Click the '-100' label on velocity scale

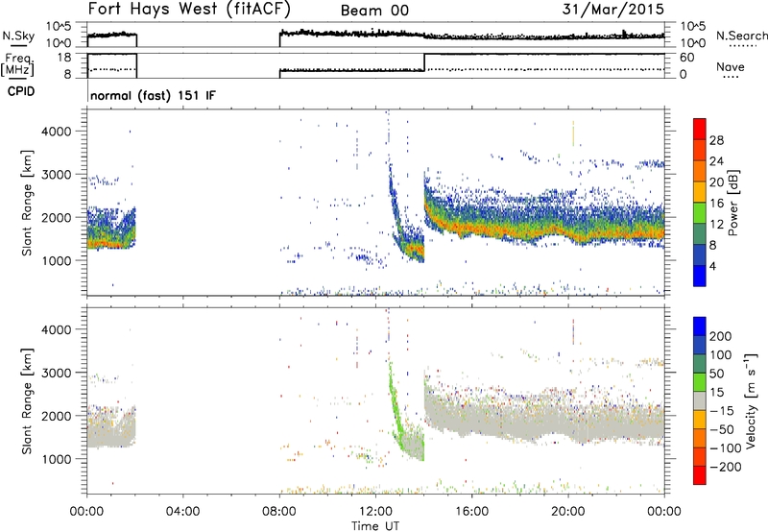point(726,448)
